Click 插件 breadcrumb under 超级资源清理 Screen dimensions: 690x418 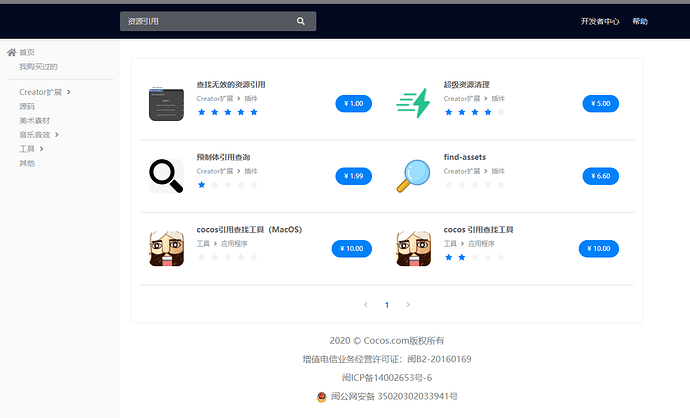pos(498,99)
